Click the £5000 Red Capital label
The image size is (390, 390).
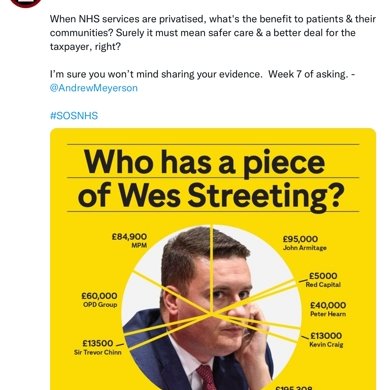[x=323, y=280]
